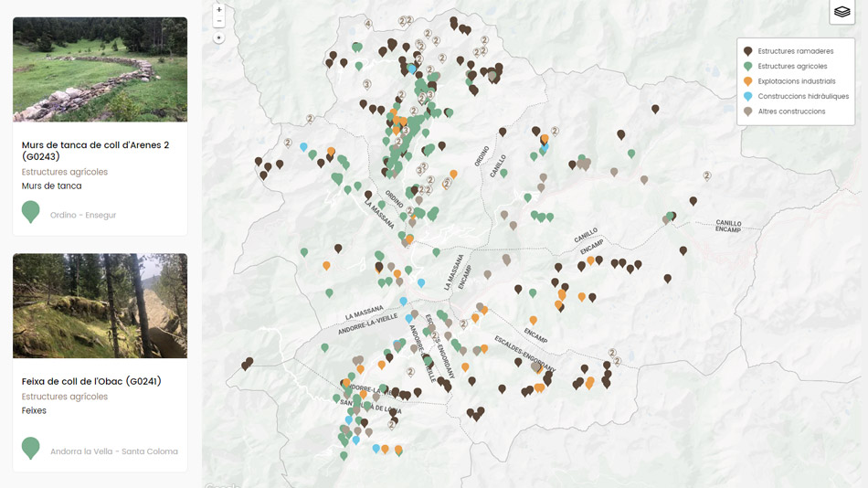Click the Ordino - Ensegur location text
The height and width of the screenshot is (488, 868).
click(x=83, y=216)
